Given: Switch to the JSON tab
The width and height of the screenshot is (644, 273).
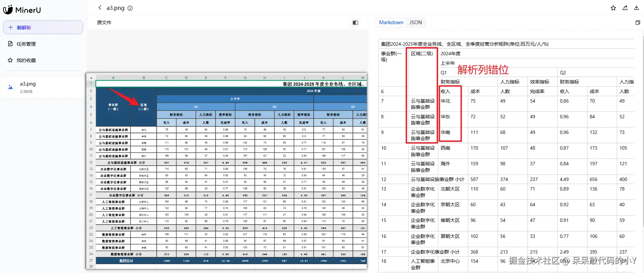Looking at the screenshot, I should 415,22.
